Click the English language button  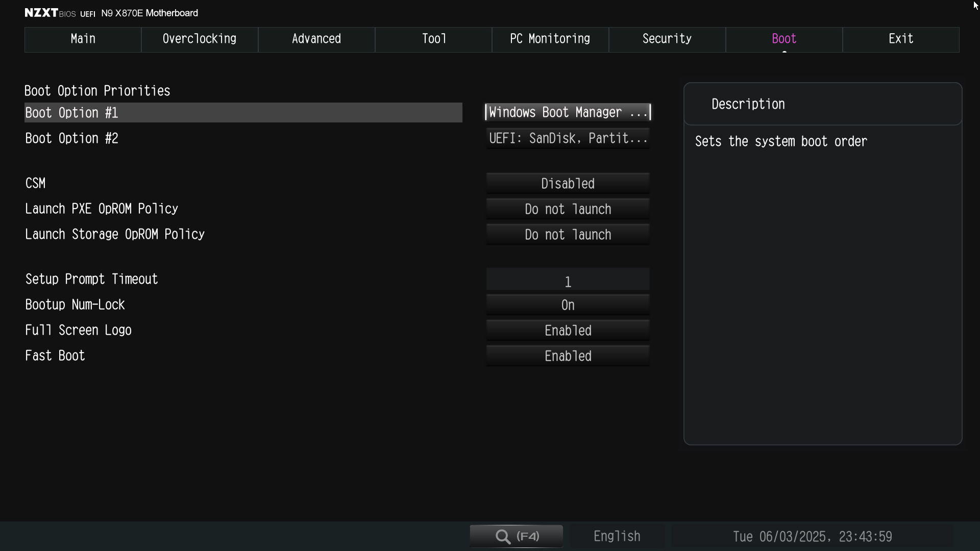point(617,536)
